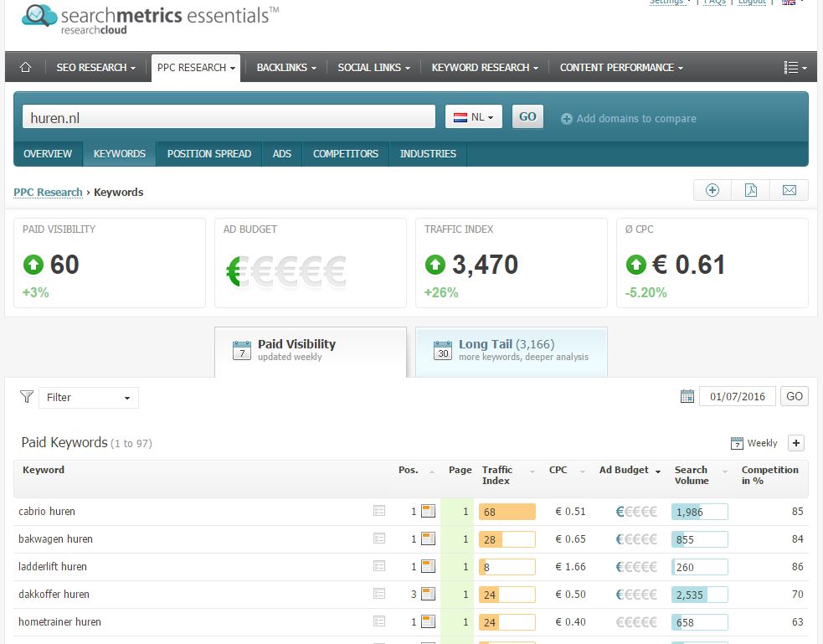The width and height of the screenshot is (823, 644).
Task: Click the Weekly calendar icon
Action: click(737, 443)
